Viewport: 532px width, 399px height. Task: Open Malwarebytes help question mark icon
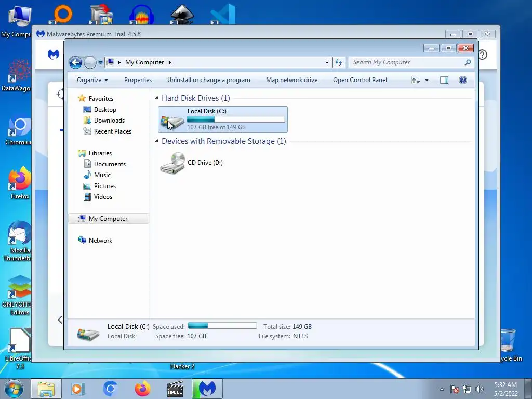click(483, 55)
